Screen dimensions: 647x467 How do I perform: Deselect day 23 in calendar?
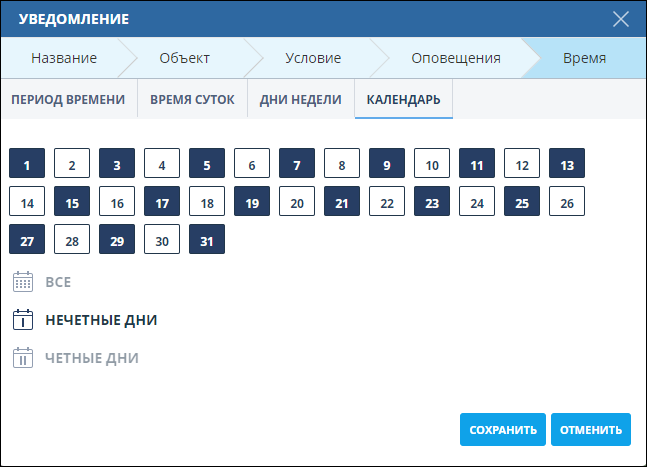(432, 201)
